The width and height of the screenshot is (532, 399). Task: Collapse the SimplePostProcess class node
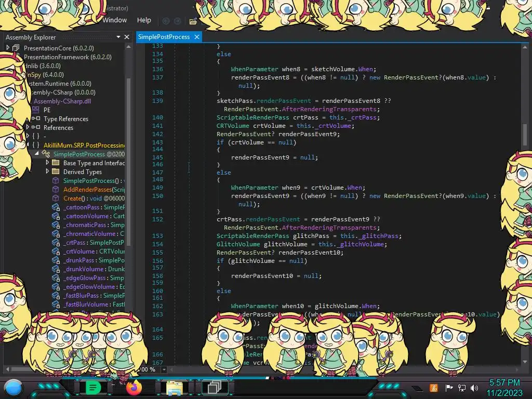pos(37,154)
